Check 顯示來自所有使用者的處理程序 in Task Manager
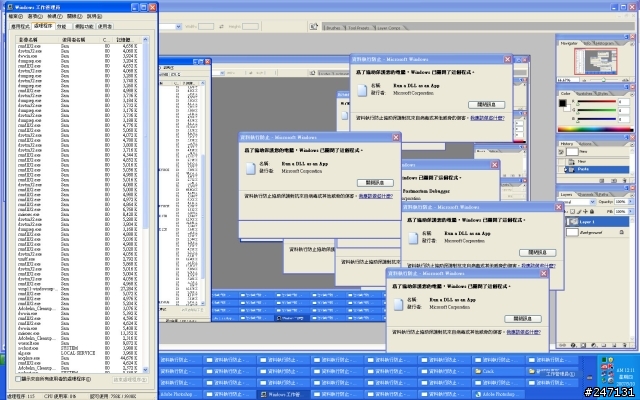The width and height of the screenshot is (640, 400). (18, 379)
